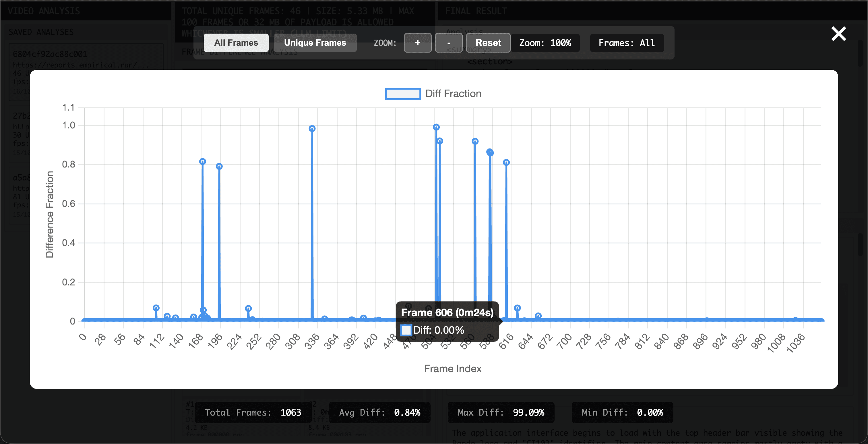Click the Avg Diff: 0.84% stat box

point(380,412)
